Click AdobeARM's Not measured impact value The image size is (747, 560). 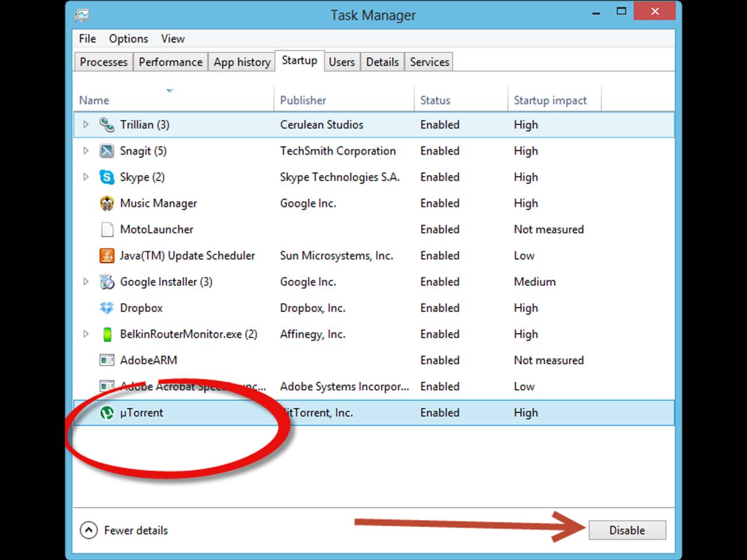click(x=549, y=360)
